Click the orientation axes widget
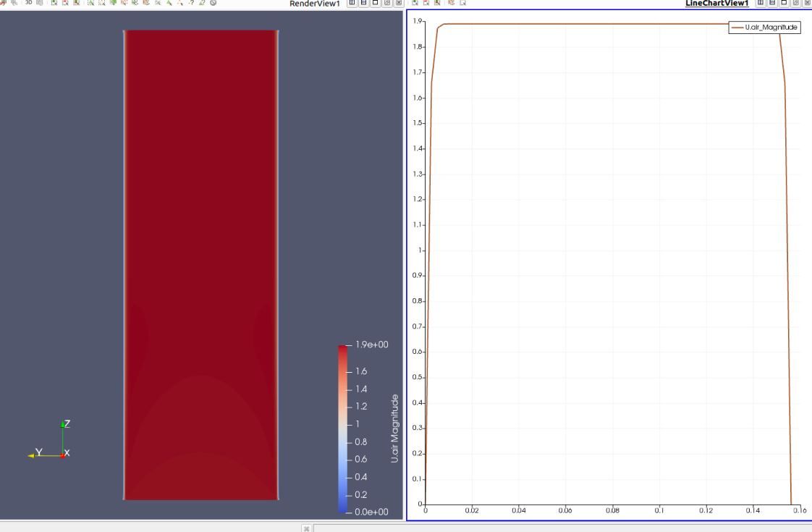 point(49,440)
